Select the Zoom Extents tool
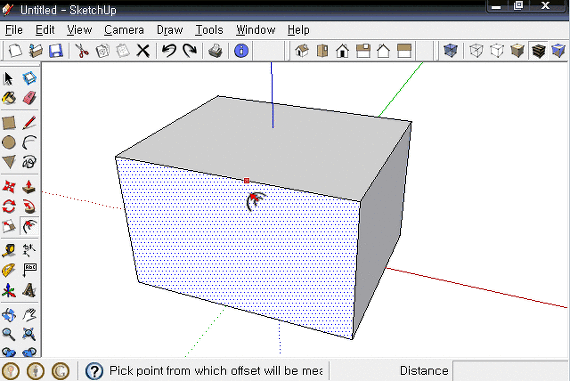Image resolution: width=570 pixels, height=381 pixels. pyautogui.click(x=29, y=334)
